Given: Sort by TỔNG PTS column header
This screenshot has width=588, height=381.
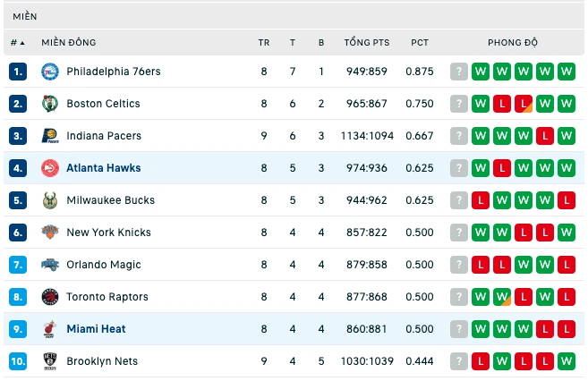Looking at the screenshot, I should tap(367, 42).
